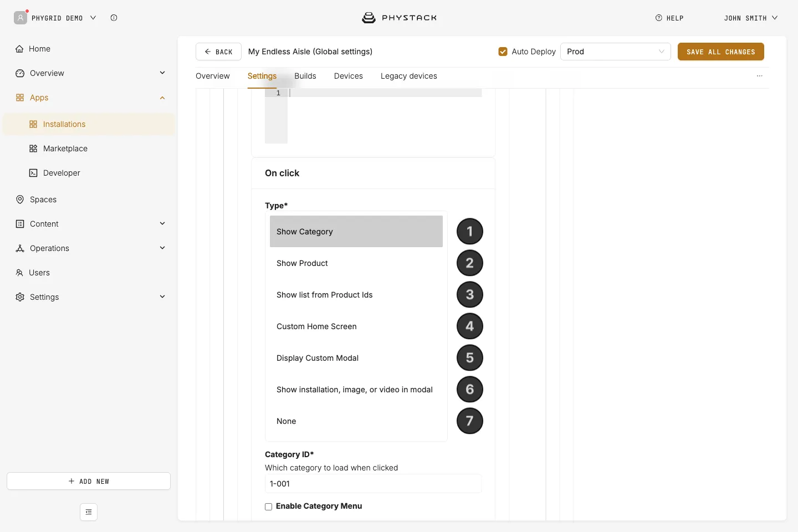This screenshot has height=532, width=798.
Task: Click the Developer terminal icon
Action: point(33,173)
